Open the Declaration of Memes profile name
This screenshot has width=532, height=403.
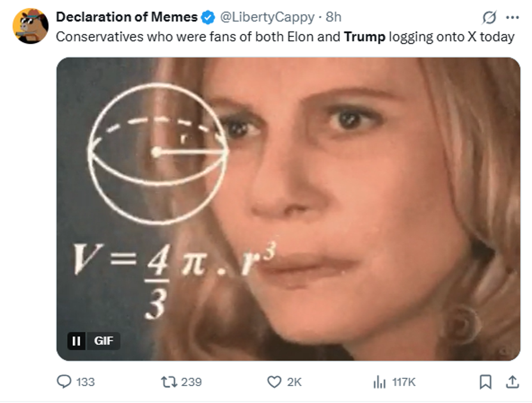click(x=126, y=16)
